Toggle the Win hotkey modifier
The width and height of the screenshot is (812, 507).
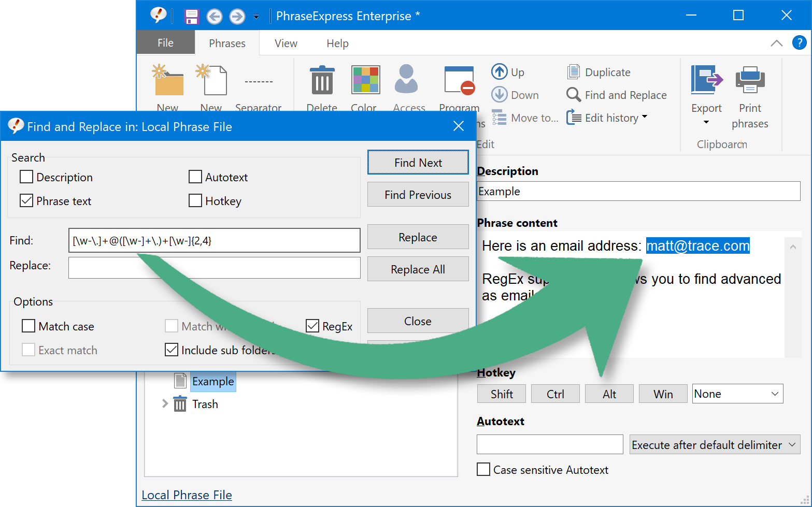pos(663,394)
